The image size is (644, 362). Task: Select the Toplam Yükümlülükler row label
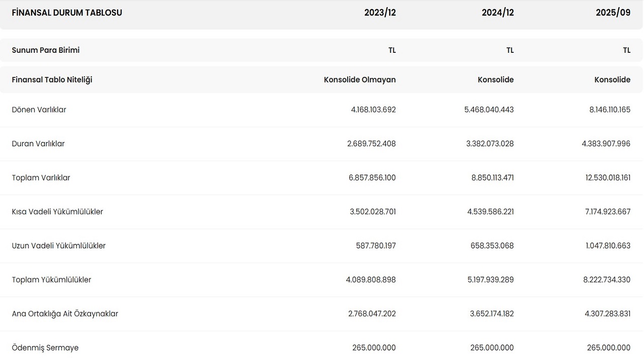pos(51,280)
